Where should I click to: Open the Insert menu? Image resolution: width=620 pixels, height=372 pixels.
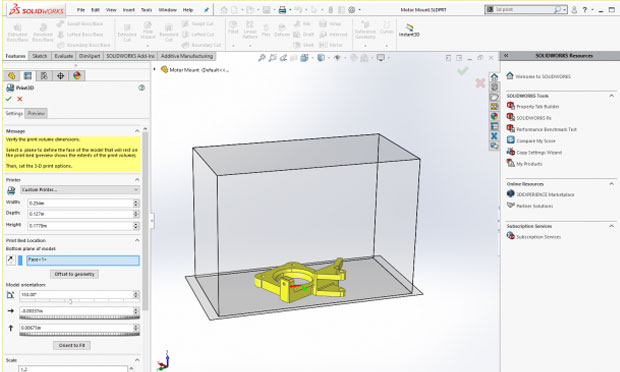tap(129, 10)
